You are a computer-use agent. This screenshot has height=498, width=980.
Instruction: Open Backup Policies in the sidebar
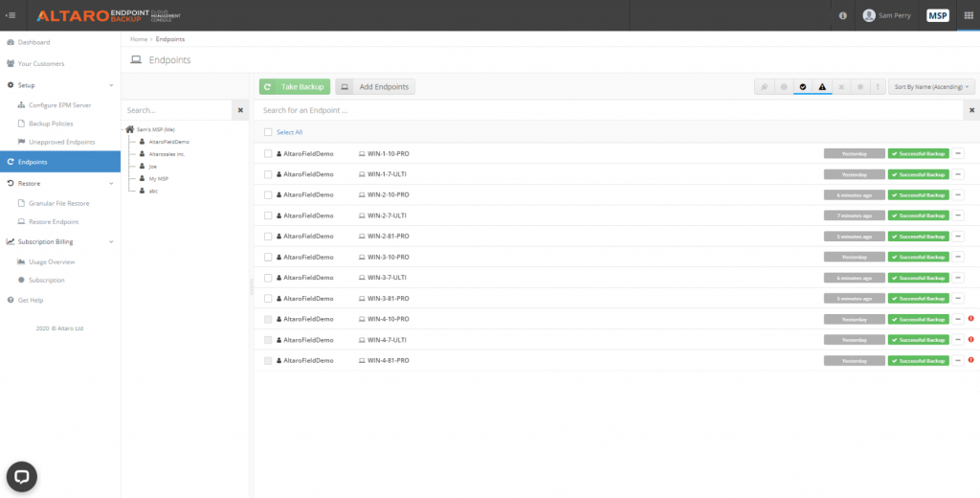tap(50, 124)
